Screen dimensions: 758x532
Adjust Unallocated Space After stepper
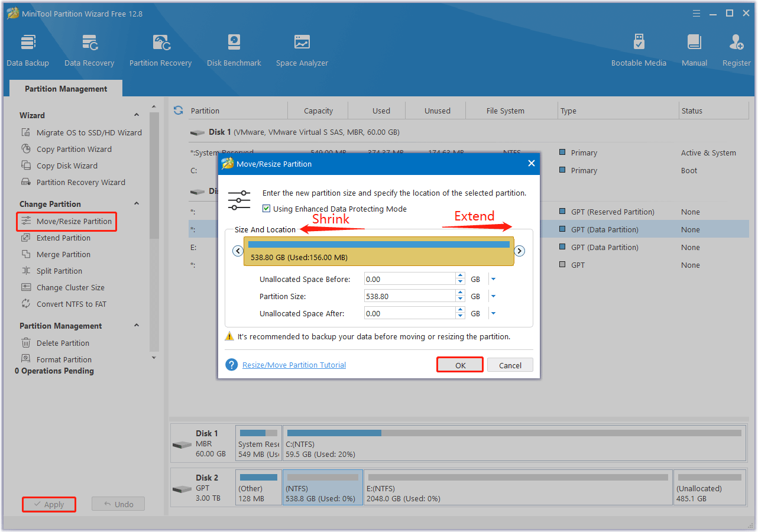pos(460,313)
